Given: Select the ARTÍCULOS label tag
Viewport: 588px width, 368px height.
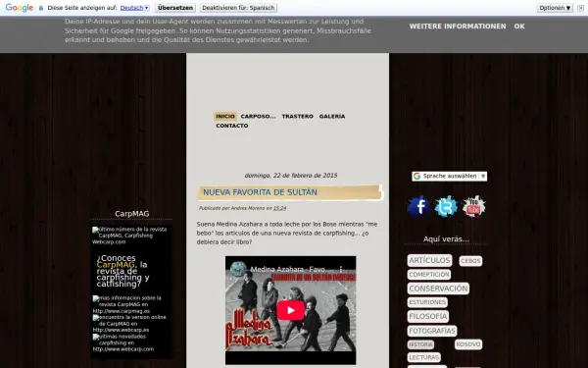Looking at the screenshot, I should pyautogui.click(x=429, y=260).
